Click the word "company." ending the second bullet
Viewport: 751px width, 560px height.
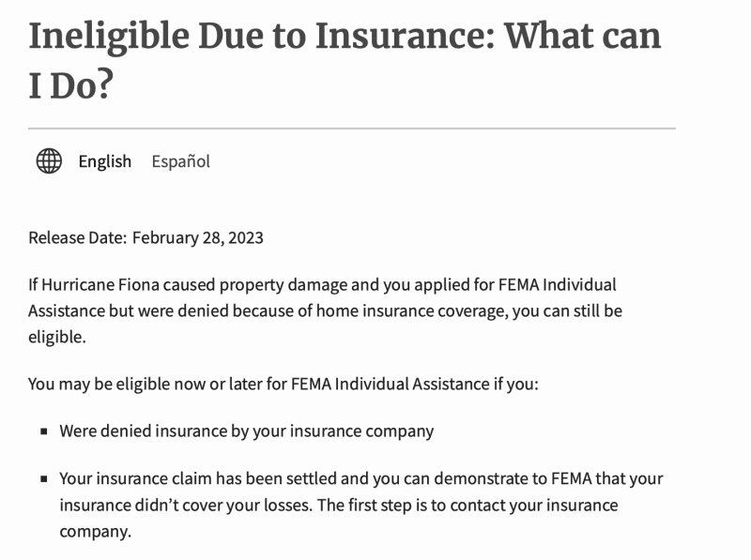(x=95, y=532)
